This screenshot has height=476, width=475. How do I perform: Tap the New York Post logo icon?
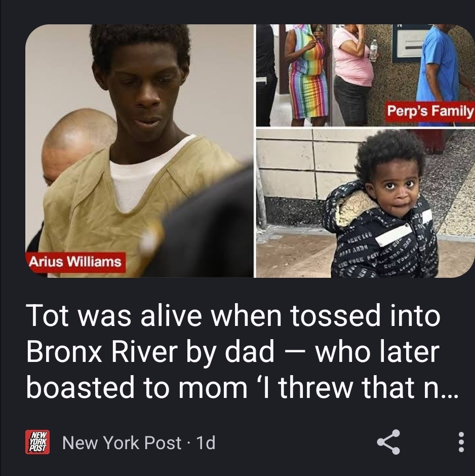pos(37,442)
